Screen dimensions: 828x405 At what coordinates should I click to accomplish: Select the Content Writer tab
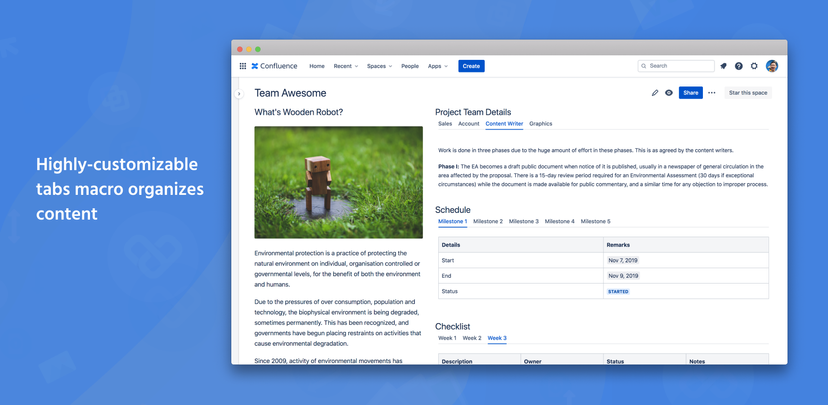[504, 124]
